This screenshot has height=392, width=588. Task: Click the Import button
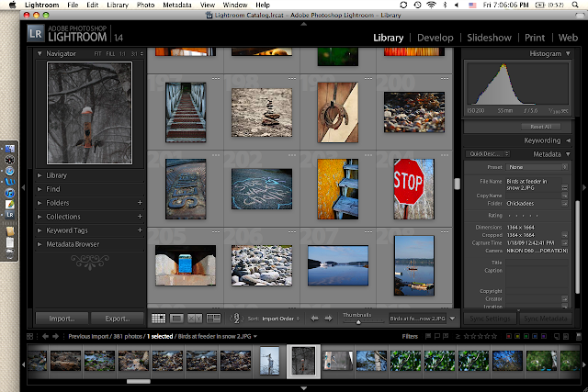pos(62,319)
